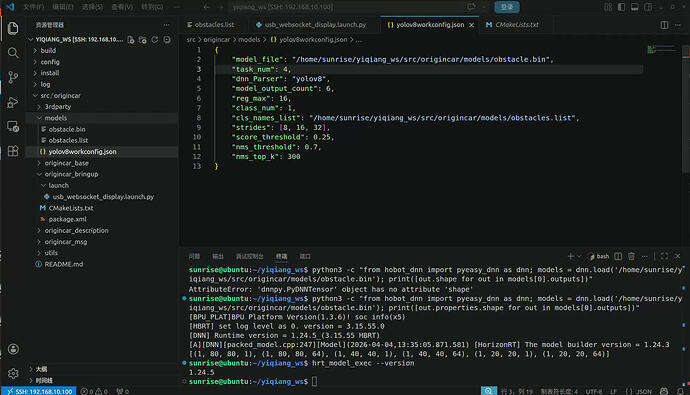Collapse all folders in explorer

167,40
